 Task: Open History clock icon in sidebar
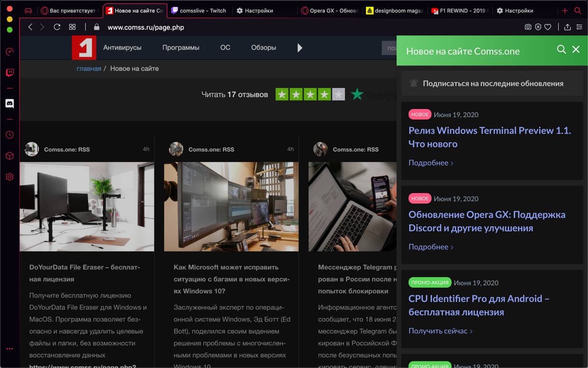[x=10, y=135]
